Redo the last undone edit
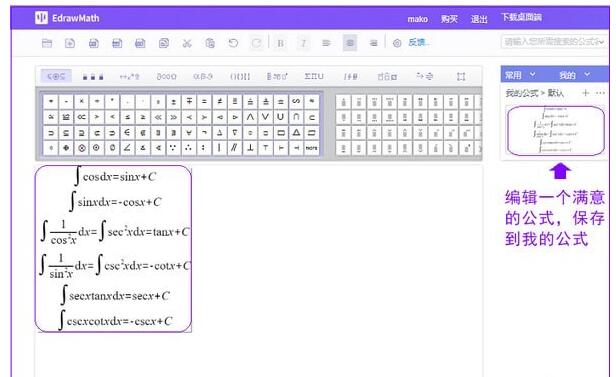The image size is (616, 377). click(x=257, y=43)
